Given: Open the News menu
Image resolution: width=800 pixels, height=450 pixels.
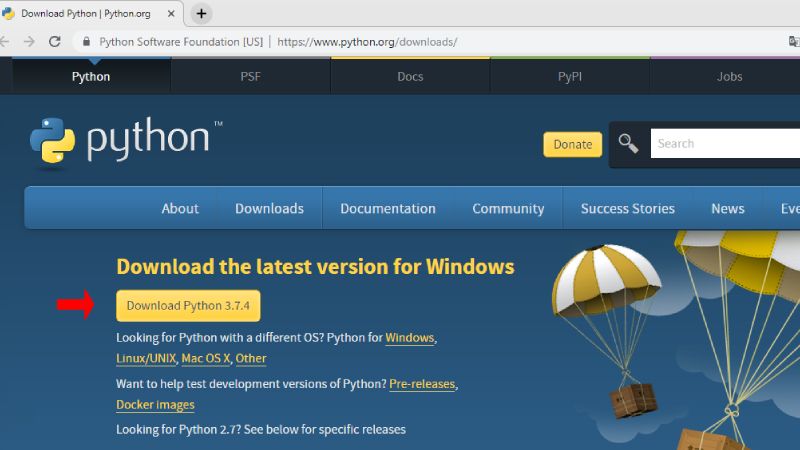Looking at the screenshot, I should pos(728,208).
